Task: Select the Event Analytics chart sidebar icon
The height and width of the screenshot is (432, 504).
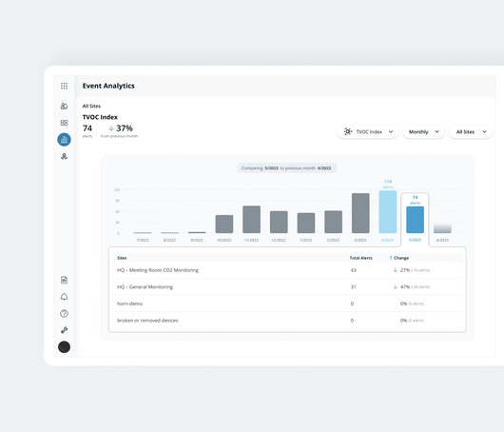Action: click(64, 140)
